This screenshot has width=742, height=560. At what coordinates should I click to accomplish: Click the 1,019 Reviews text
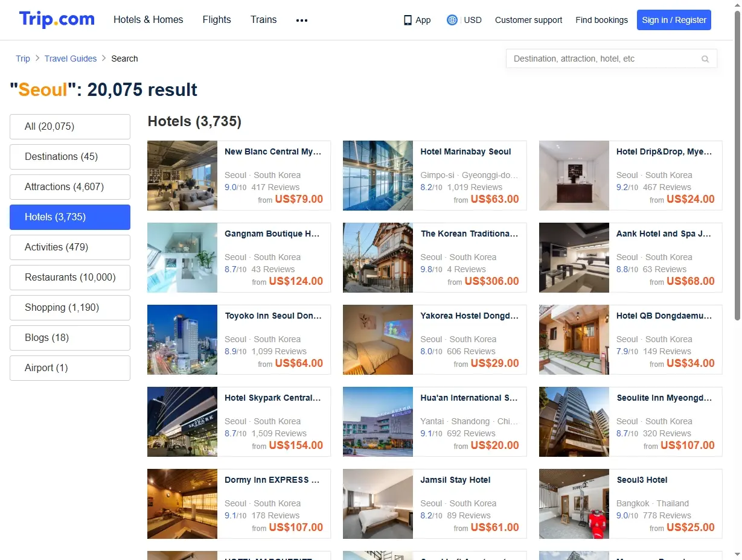[475, 187]
